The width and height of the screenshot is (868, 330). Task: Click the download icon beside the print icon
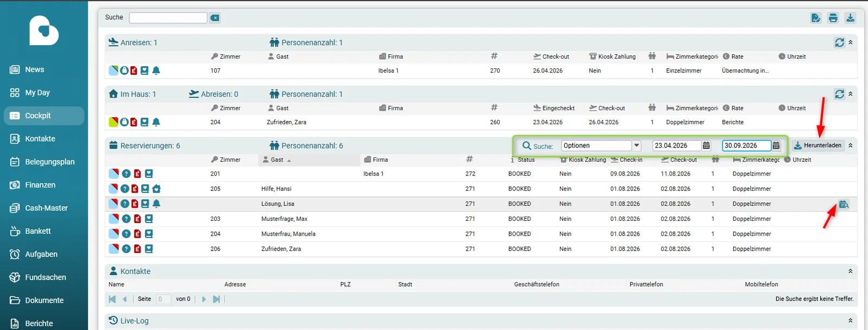point(850,18)
